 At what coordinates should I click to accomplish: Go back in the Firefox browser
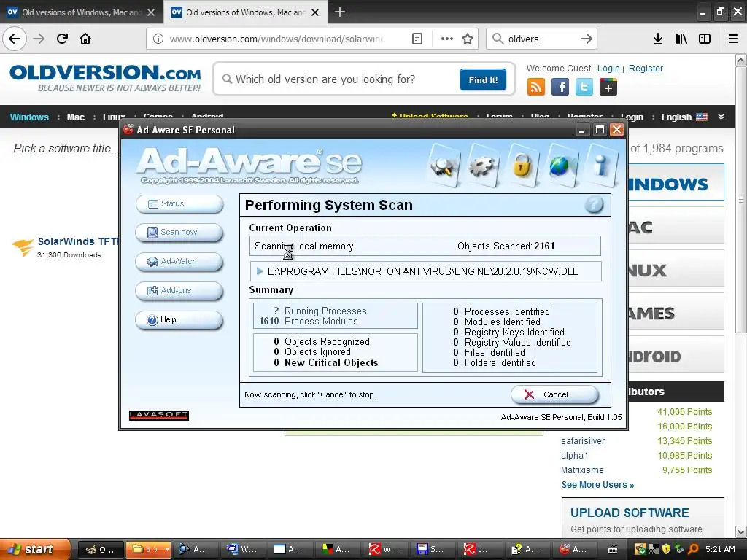(x=15, y=39)
